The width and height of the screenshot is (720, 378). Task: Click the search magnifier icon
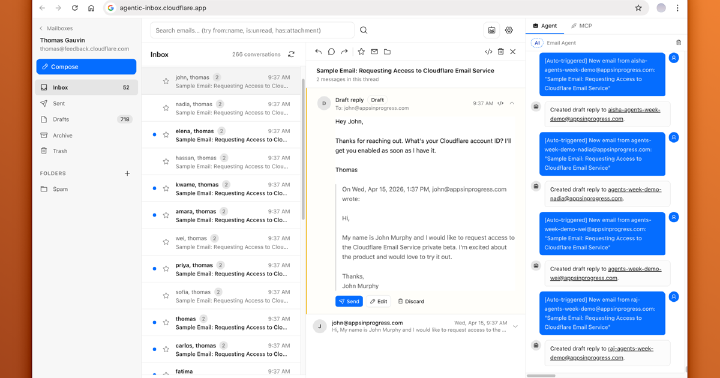coord(364,30)
